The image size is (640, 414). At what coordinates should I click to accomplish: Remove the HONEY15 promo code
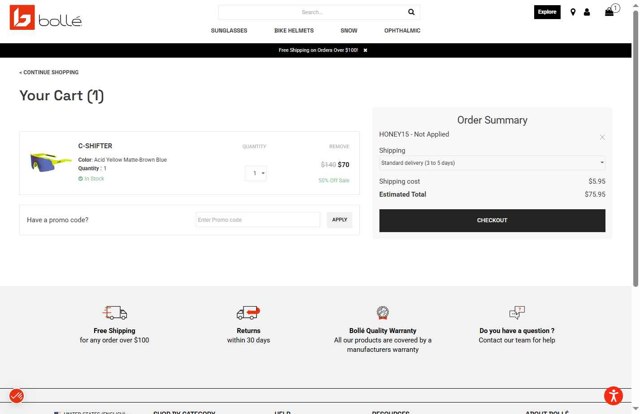pyautogui.click(x=602, y=137)
